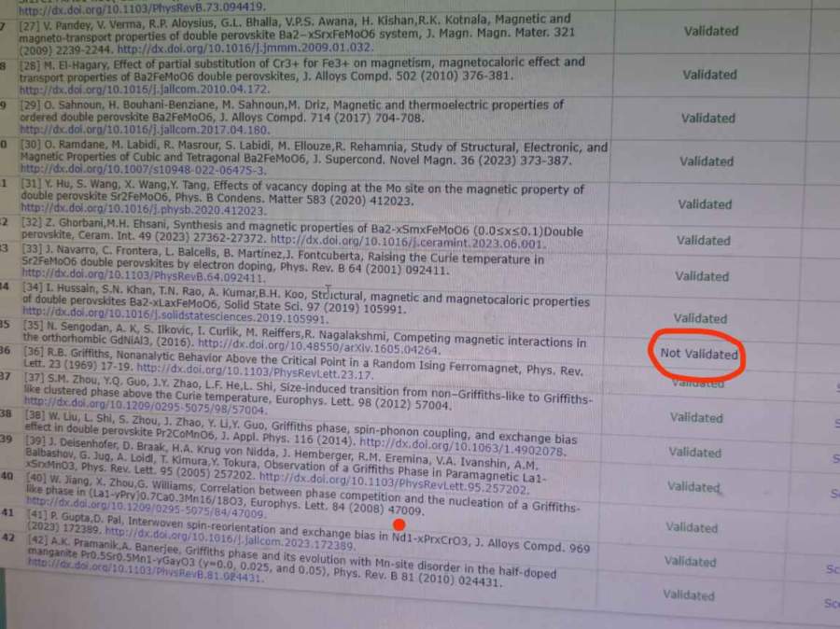Select row number 37
Viewport: 840px width, 629px height.
(x=6, y=376)
